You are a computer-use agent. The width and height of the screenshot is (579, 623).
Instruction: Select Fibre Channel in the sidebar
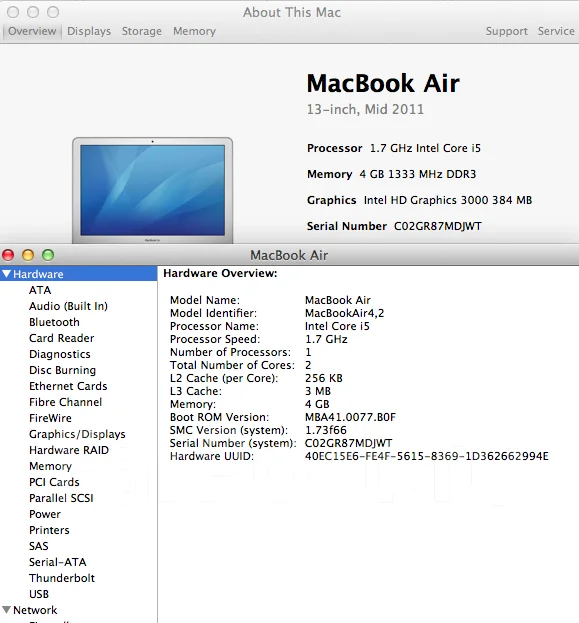[66, 402]
